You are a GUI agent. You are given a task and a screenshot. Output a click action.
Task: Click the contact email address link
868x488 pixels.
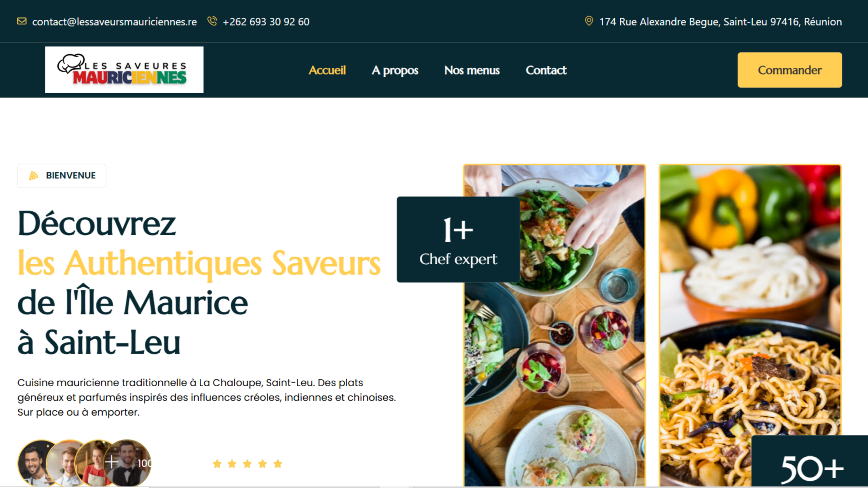pyautogui.click(x=115, y=22)
